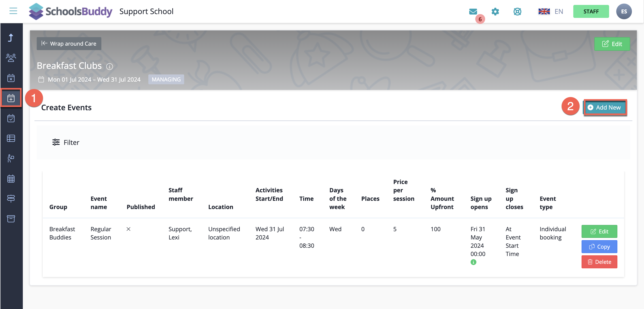
Task: Click the Days of the week header
Action: coord(338,199)
